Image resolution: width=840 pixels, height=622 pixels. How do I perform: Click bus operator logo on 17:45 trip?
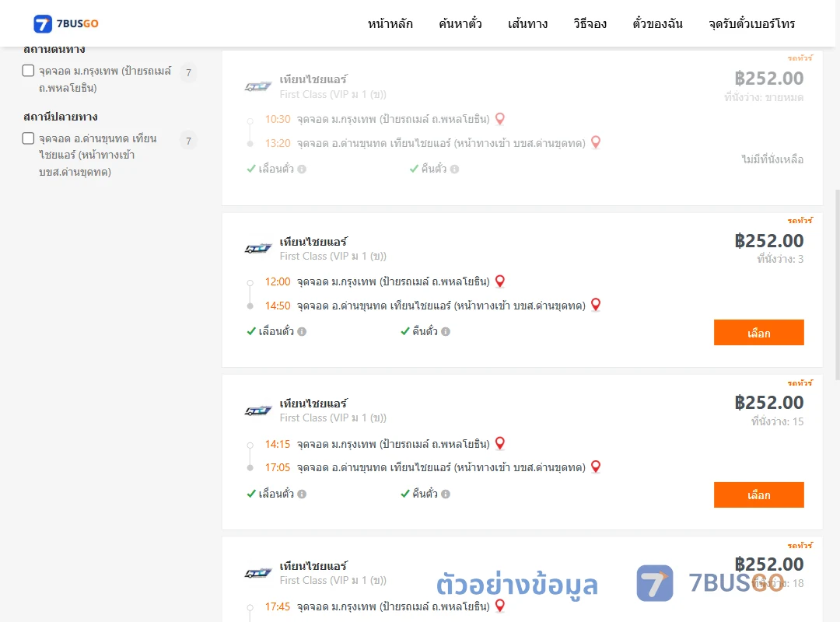(x=258, y=573)
